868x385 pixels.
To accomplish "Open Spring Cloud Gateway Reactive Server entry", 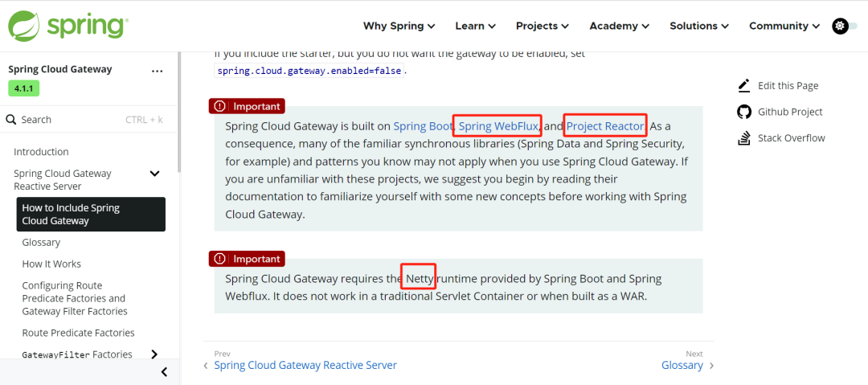I will point(63,180).
